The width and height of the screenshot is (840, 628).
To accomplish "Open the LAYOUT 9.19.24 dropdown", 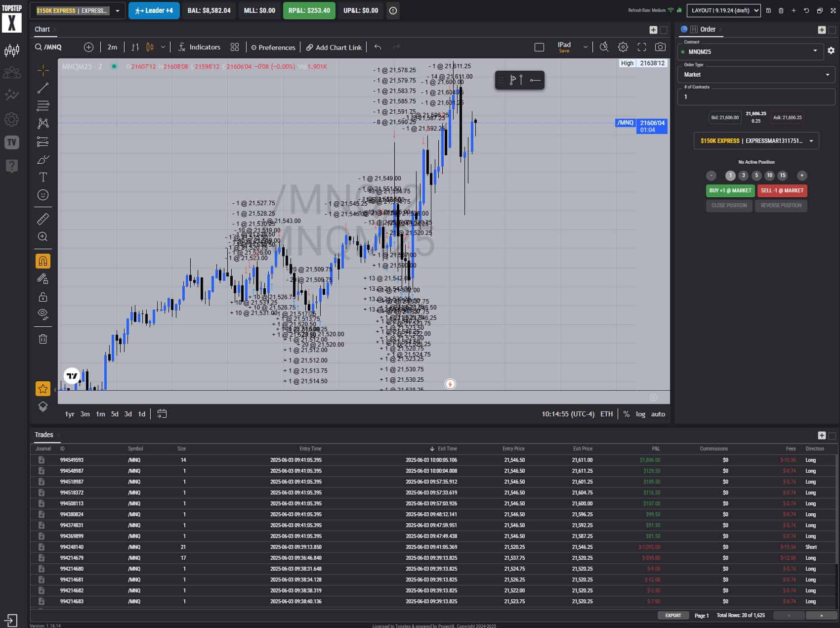I will 723,10.
